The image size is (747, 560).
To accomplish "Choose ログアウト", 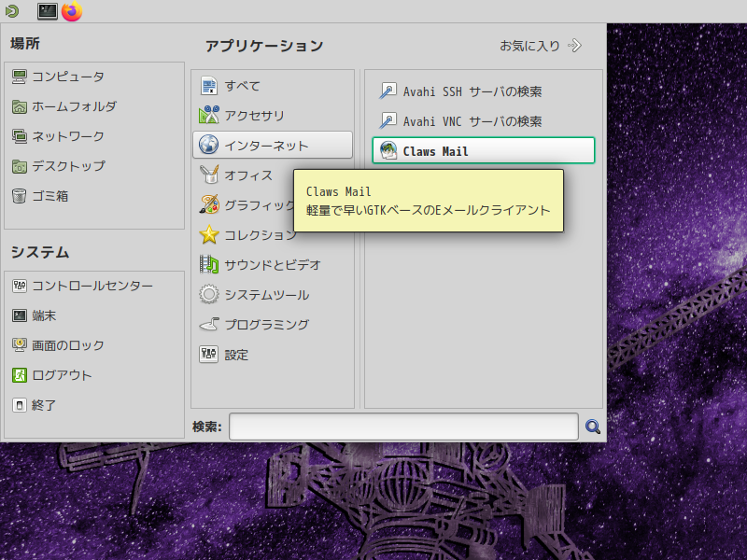I will point(94,375).
